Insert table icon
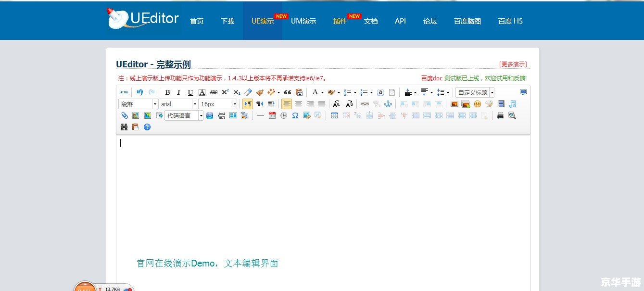644x291 pixels. (x=334, y=115)
